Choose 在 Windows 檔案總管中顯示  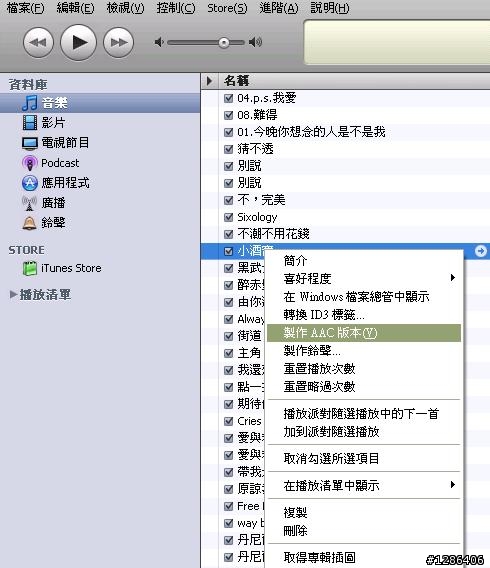pos(364,297)
